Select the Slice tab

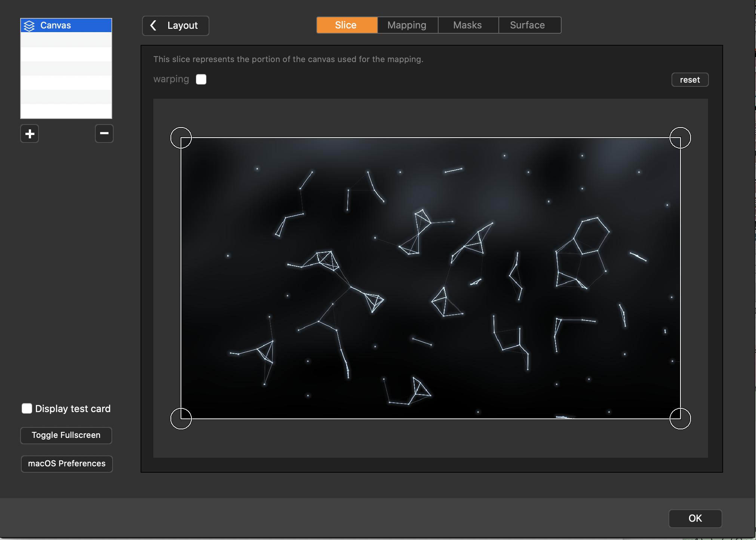coord(346,25)
